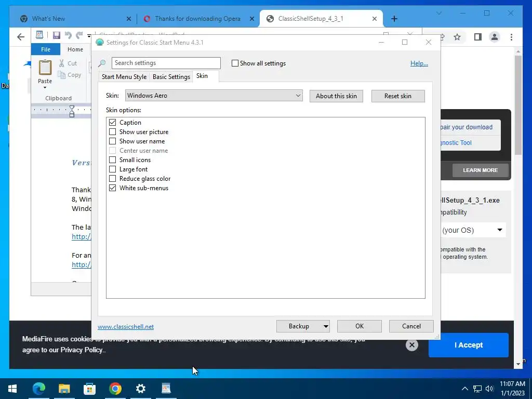This screenshot has height=399, width=532.
Task: Open a new Chrome tab with plus
Action: [394, 19]
